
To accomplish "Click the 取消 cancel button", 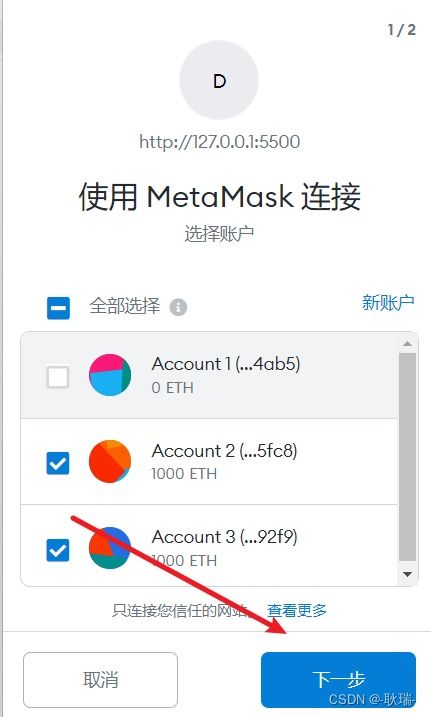I will coord(100,680).
